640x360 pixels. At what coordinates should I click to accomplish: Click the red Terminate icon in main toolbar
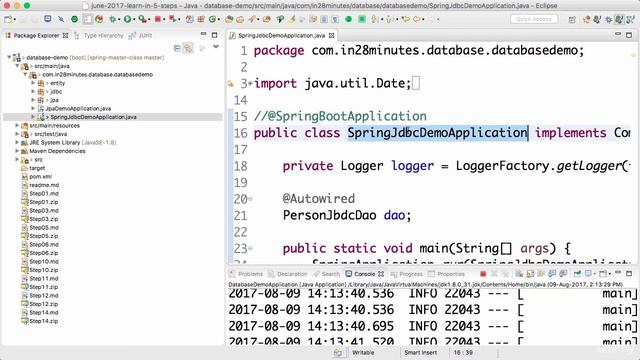click(x=158, y=19)
